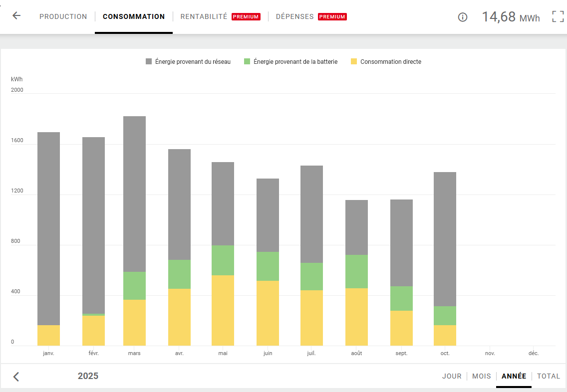
Task: Toggle the yellow Consommation directe legend
Action: [x=386, y=62]
